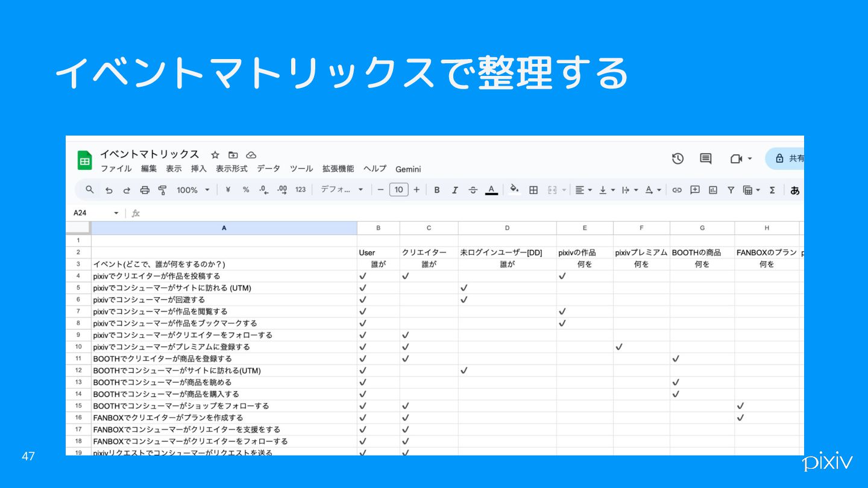The image size is (868, 488).
Task: Open the データ menu
Action: click(268, 169)
